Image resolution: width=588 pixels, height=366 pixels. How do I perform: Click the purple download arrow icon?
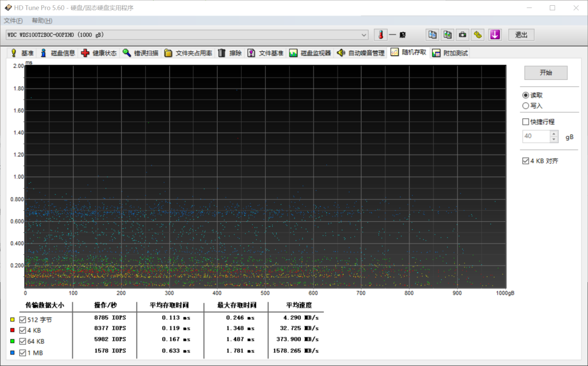pos(495,35)
